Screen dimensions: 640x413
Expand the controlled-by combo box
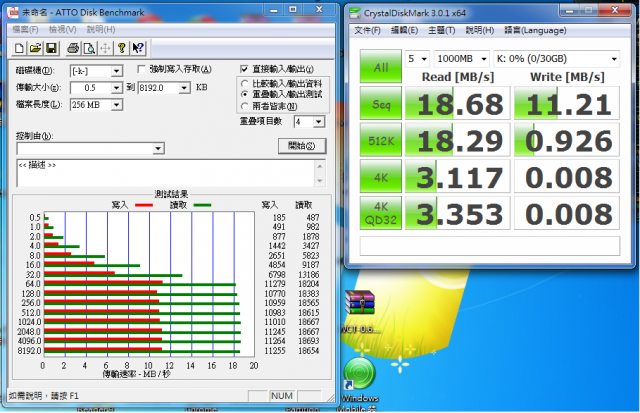[158, 148]
